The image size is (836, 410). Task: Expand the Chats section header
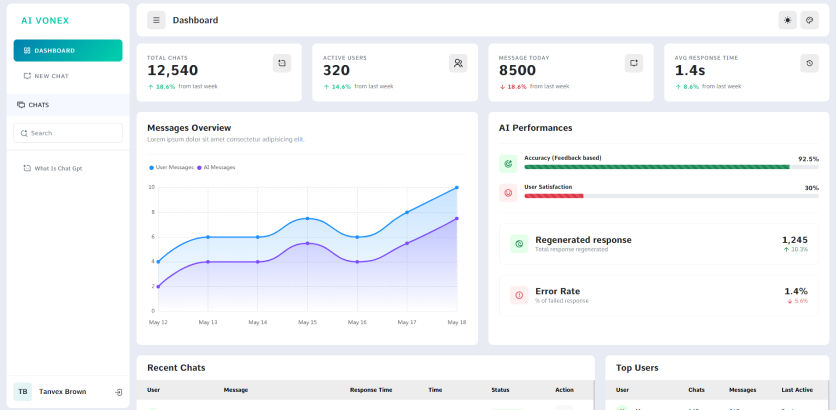click(68, 105)
